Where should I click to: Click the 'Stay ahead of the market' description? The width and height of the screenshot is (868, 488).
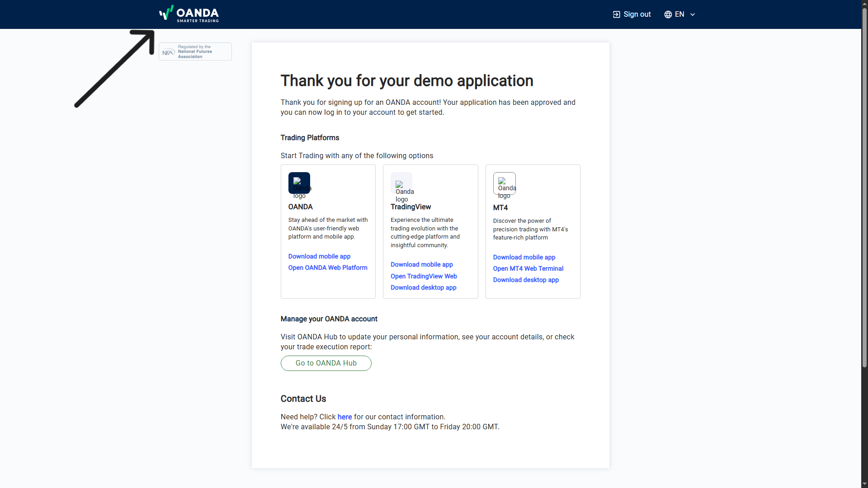tap(328, 228)
